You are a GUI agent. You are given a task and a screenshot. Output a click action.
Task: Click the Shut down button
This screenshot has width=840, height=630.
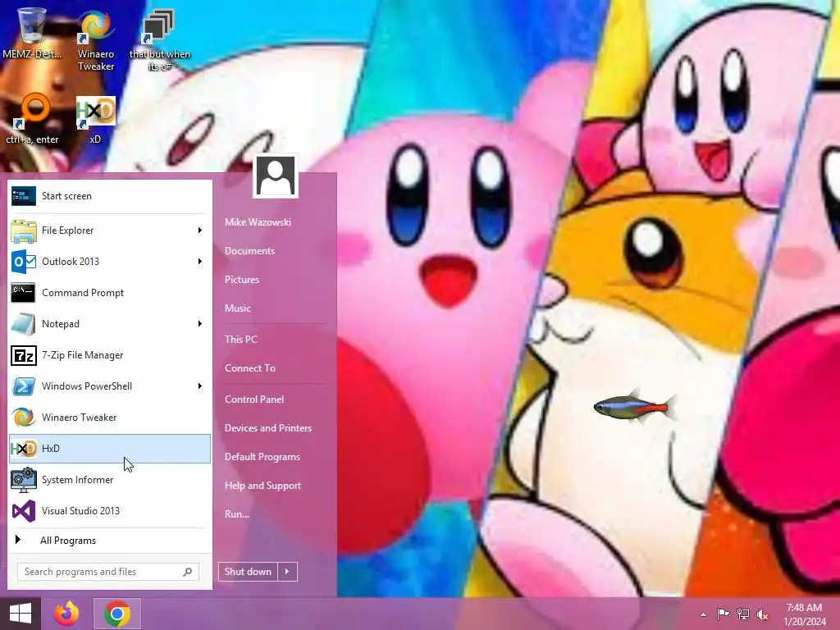[248, 572]
